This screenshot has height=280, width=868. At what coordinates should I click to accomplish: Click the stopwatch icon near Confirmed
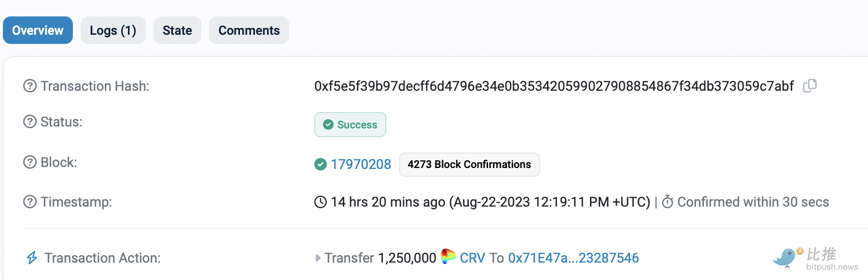click(x=668, y=202)
